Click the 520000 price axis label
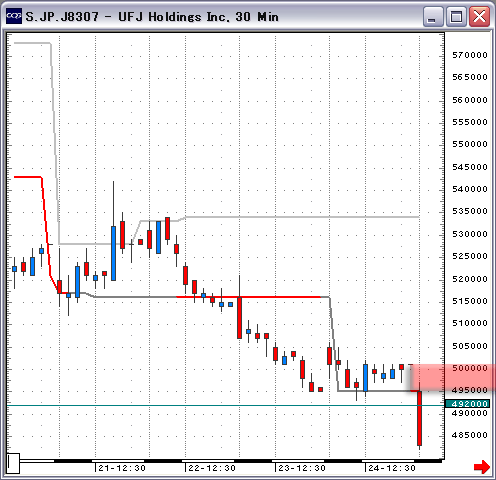This screenshot has width=496, height=480. pyautogui.click(x=470, y=279)
